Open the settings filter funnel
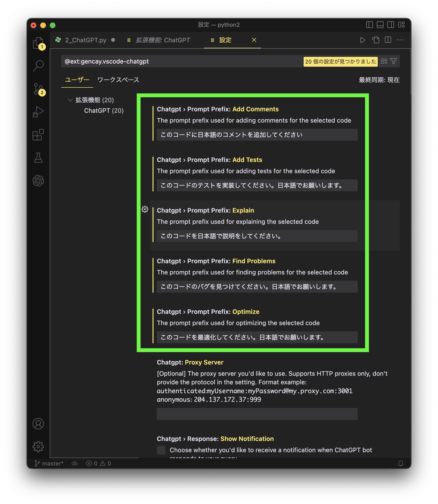 [x=394, y=61]
